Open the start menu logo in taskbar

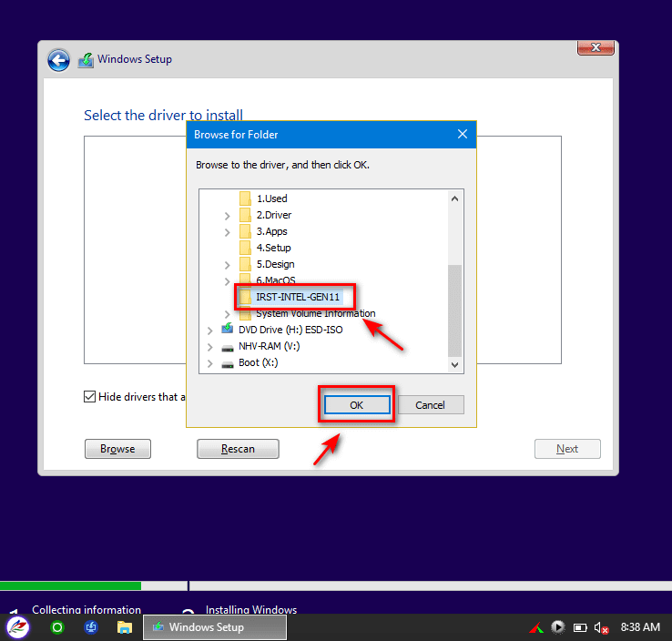click(x=18, y=627)
